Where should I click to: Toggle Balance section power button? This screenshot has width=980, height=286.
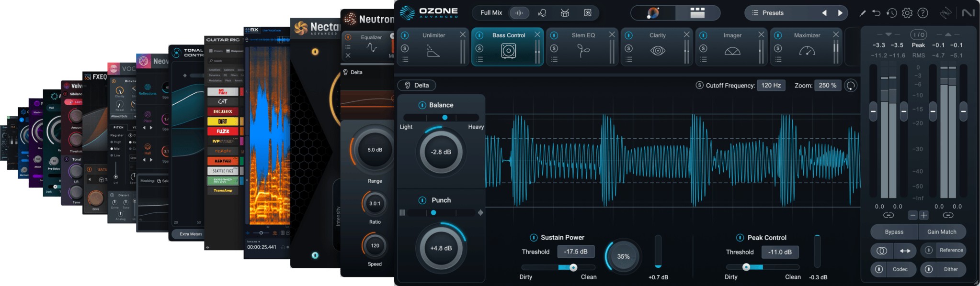pos(422,105)
